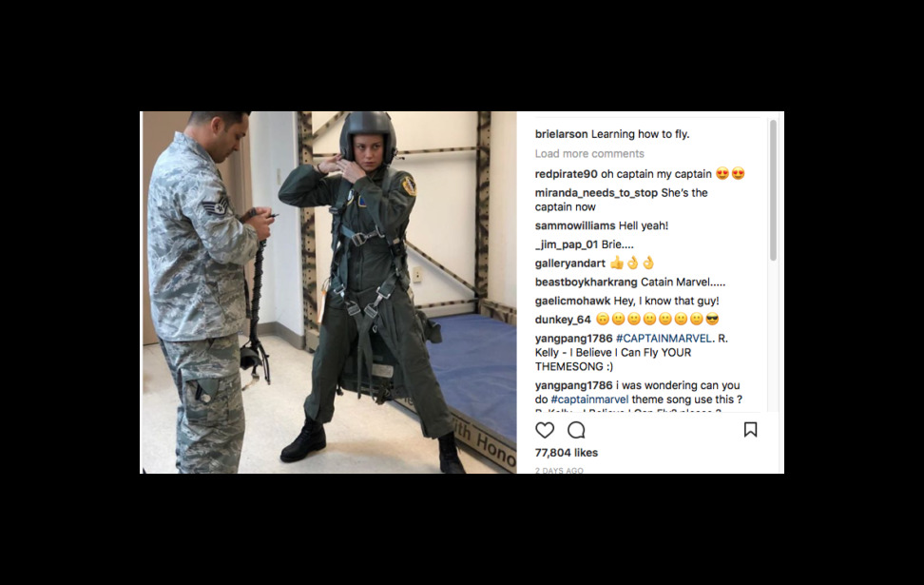Open the gaelicmohawk commenter profile

tap(573, 301)
